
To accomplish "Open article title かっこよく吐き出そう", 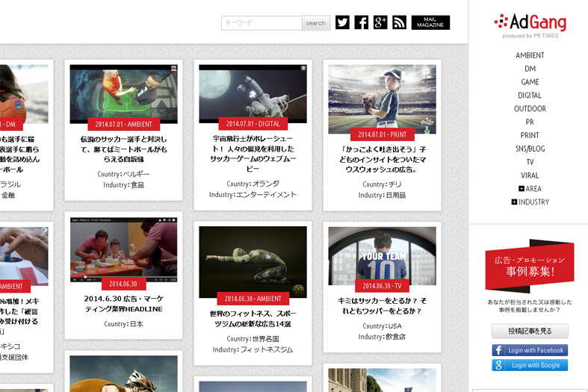I will click(x=382, y=159).
